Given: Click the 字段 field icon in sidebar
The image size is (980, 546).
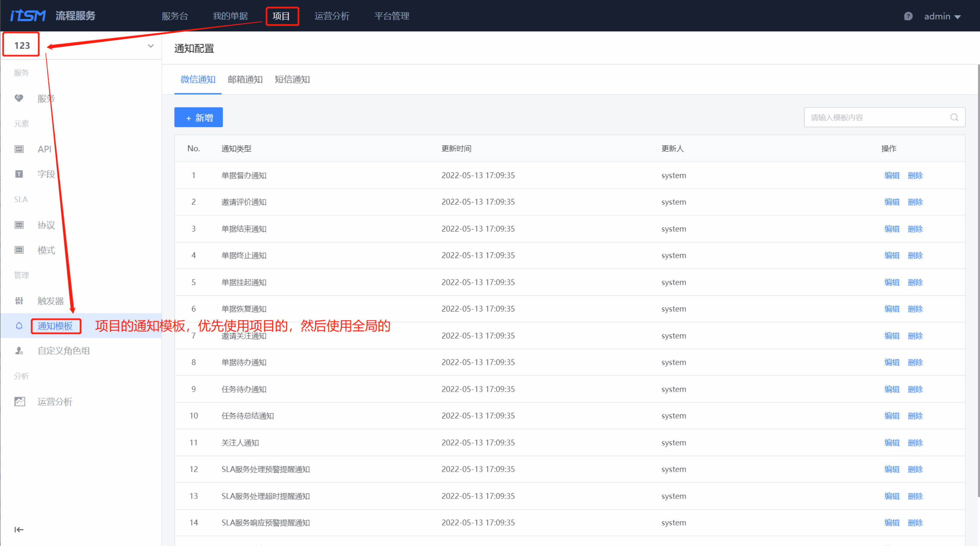Looking at the screenshot, I should [19, 174].
